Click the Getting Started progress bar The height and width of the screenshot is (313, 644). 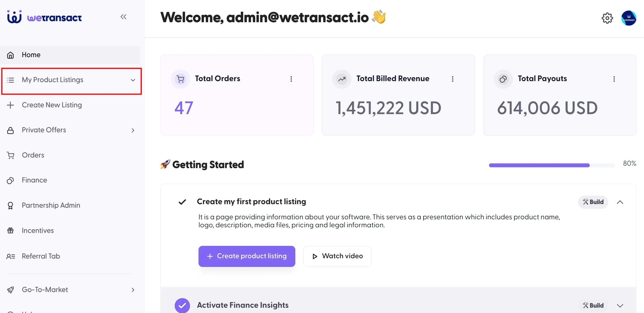coord(552,165)
